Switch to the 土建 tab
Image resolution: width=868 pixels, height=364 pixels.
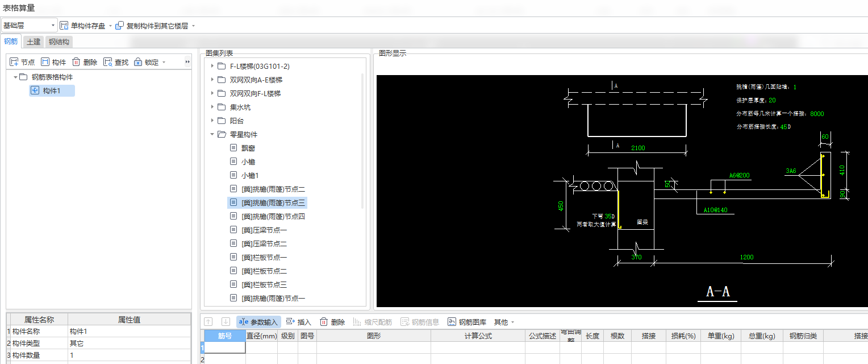(x=33, y=41)
